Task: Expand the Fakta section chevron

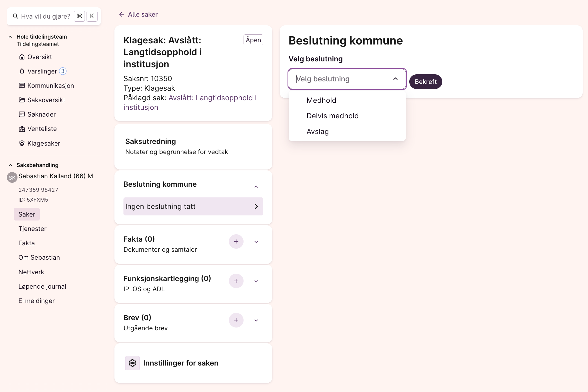Action: 256,242
